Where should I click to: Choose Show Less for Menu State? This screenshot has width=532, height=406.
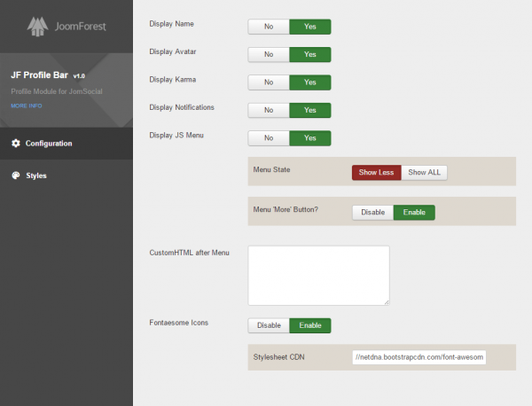tap(377, 173)
